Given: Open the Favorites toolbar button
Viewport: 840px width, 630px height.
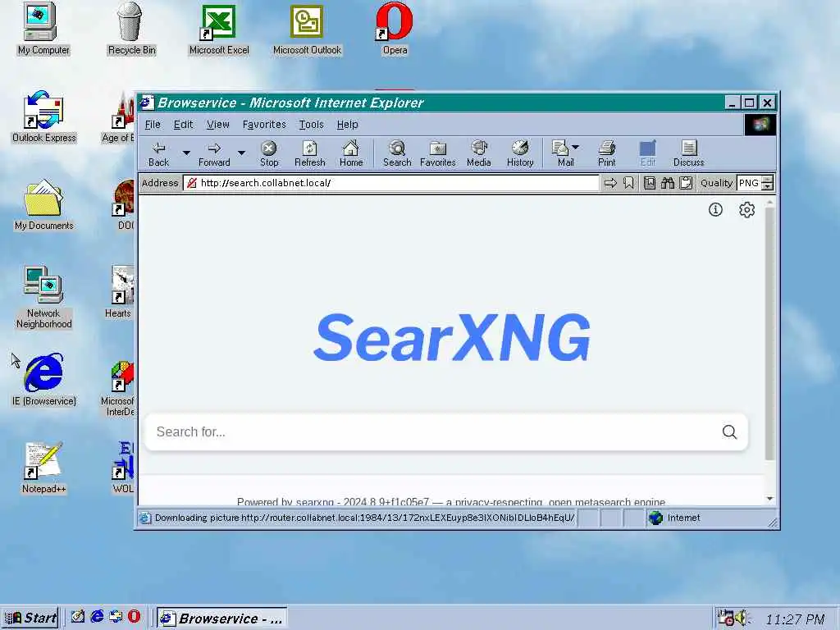Looking at the screenshot, I should pyautogui.click(x=438, y=153).
